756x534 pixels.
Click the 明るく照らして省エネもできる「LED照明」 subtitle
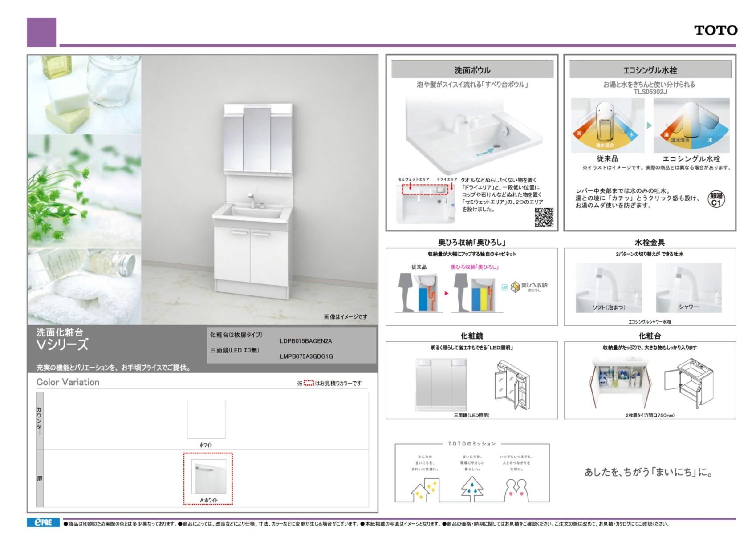pyautogui.click(x=472, y=348)
